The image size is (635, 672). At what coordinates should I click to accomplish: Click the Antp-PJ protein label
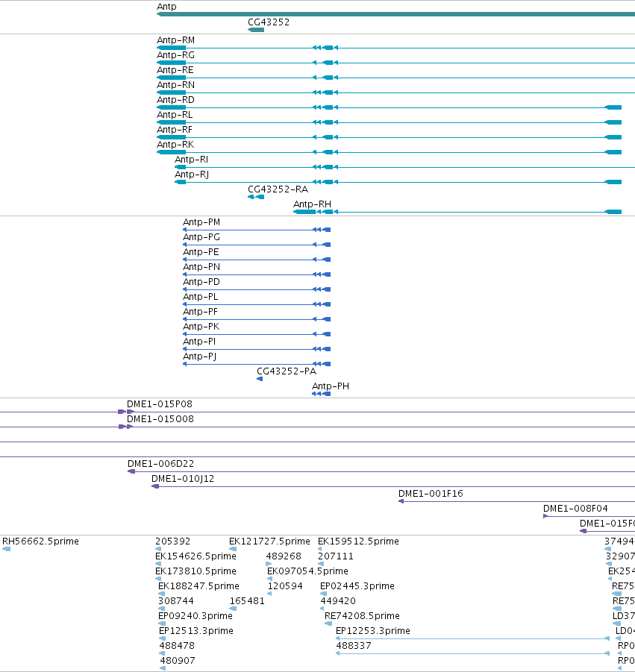(200, 357)
